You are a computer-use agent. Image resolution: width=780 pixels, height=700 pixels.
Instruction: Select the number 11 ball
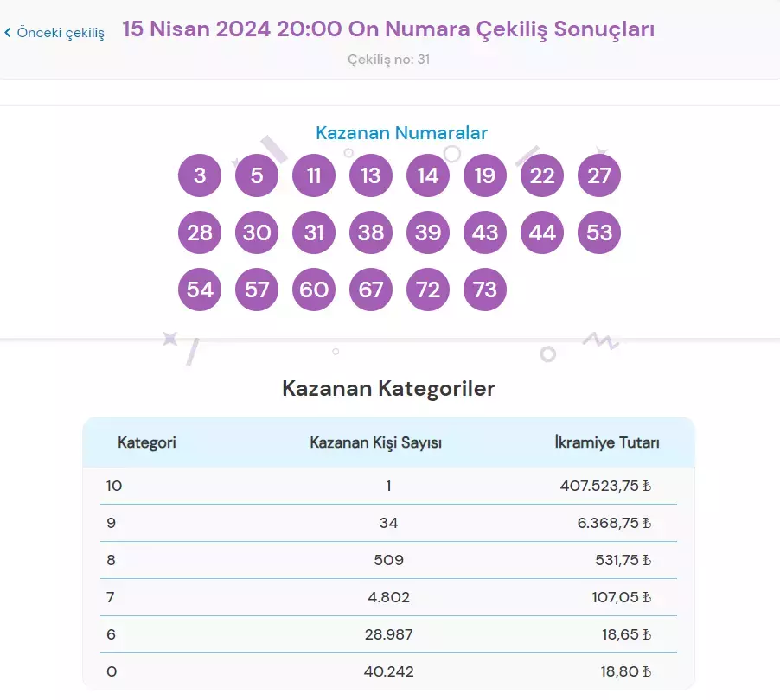click(x=314, y=176)
